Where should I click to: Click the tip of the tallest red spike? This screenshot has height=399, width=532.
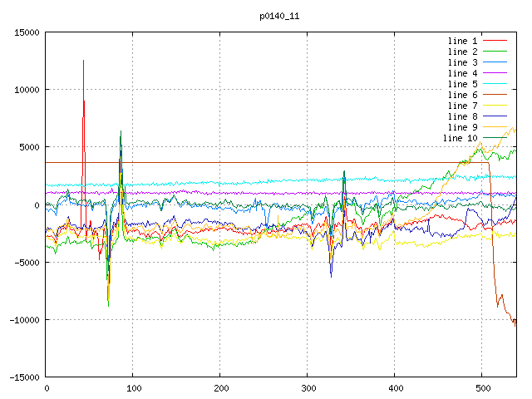pos(83,60)
